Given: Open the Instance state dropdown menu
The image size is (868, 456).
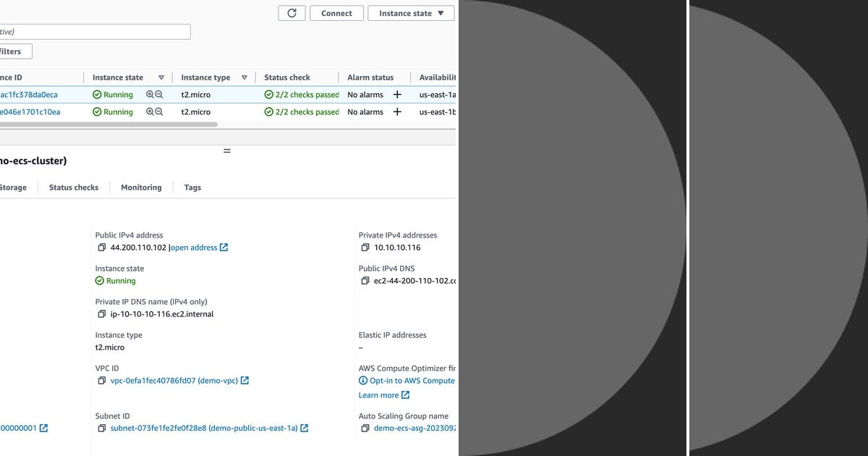Looking at the screenshot, I should (411, 12).
